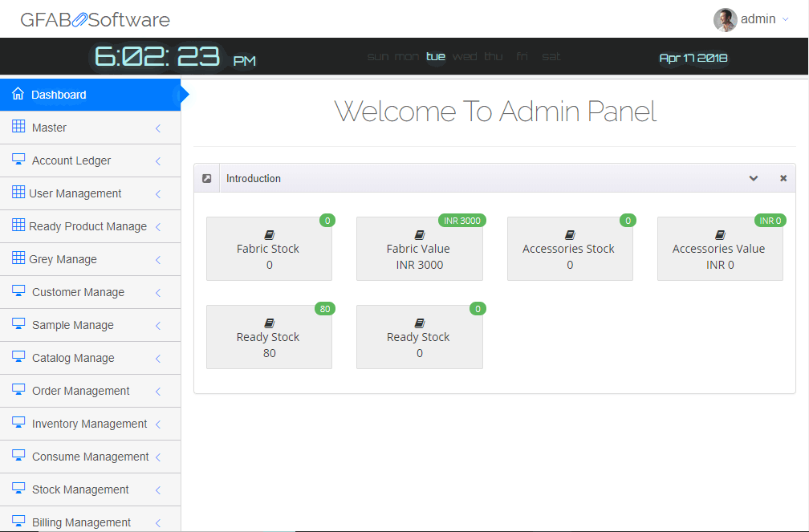Viewport: 809px width, 532px height.
Task: Collapse the Introduction panel with chevron
Action: tap(754, 178)
